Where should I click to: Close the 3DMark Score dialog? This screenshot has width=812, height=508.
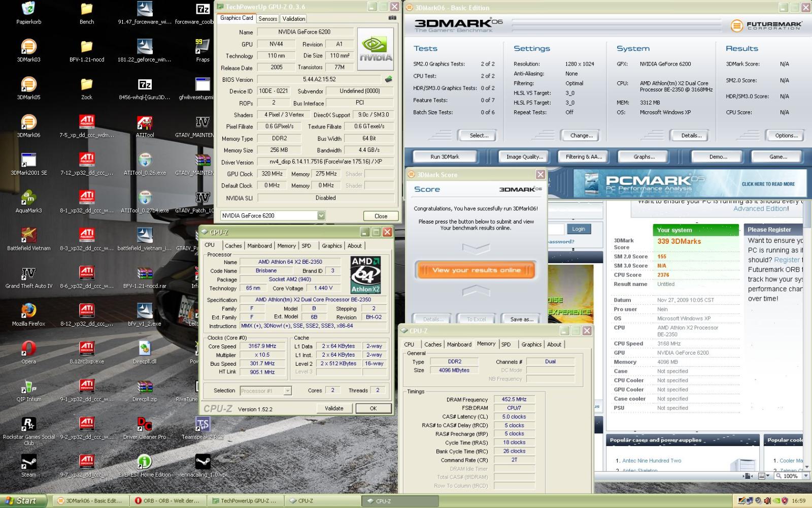tap(540, 174)
